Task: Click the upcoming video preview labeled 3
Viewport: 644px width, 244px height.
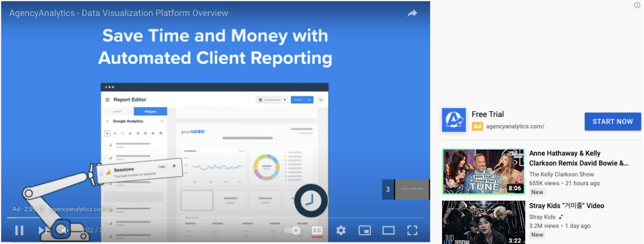Action: 407,189
